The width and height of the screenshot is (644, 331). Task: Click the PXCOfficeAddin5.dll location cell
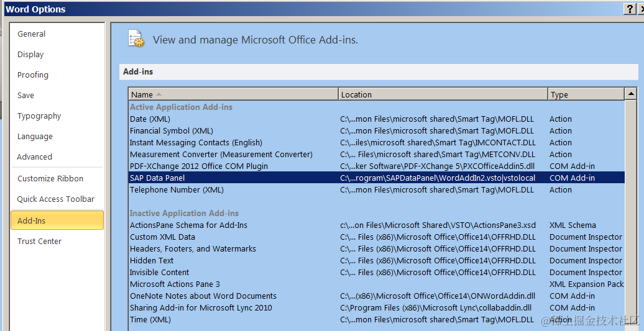pyautogui.click(x=438, y=166)
